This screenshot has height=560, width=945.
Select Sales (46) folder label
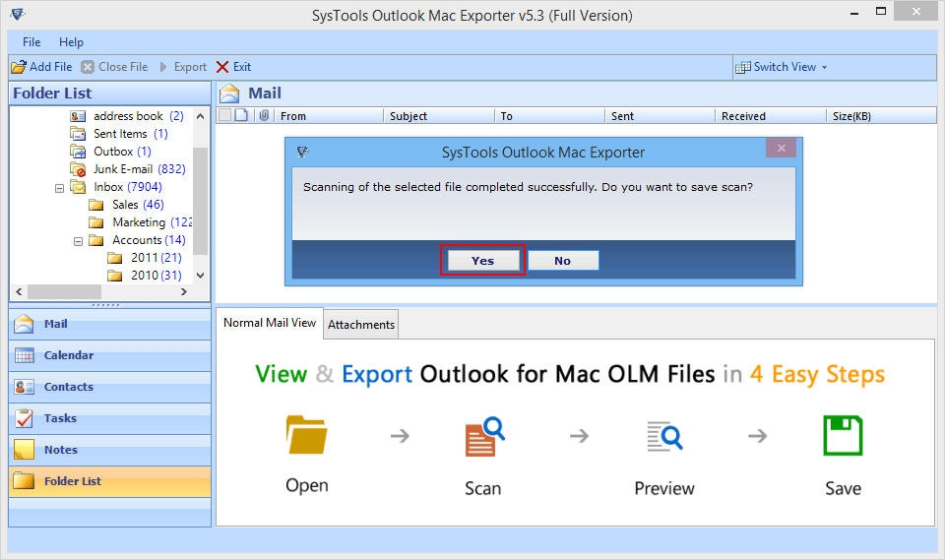pyautogui.click(x=138, y=205)
